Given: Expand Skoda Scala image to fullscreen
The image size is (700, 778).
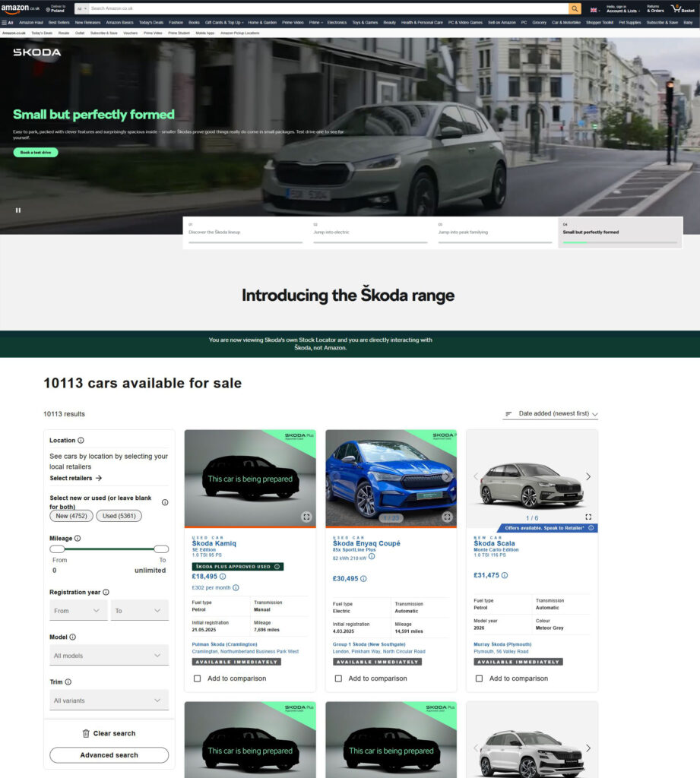Looking at the screenshot, I should pos(588,517).
